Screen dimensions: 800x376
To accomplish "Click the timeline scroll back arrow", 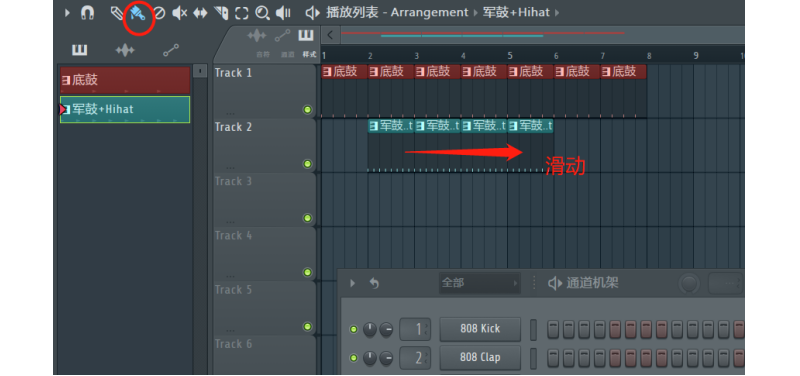I will pos(330,35).
